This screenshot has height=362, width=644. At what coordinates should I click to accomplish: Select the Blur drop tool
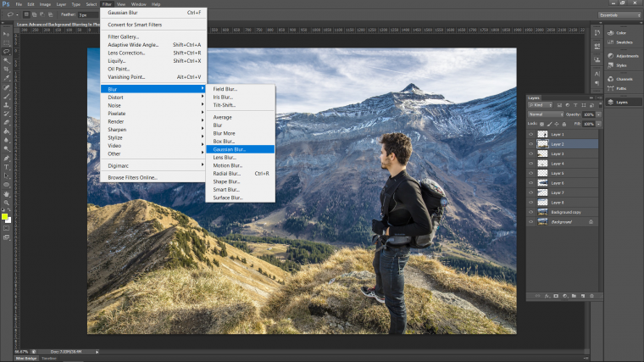[6, 140]
